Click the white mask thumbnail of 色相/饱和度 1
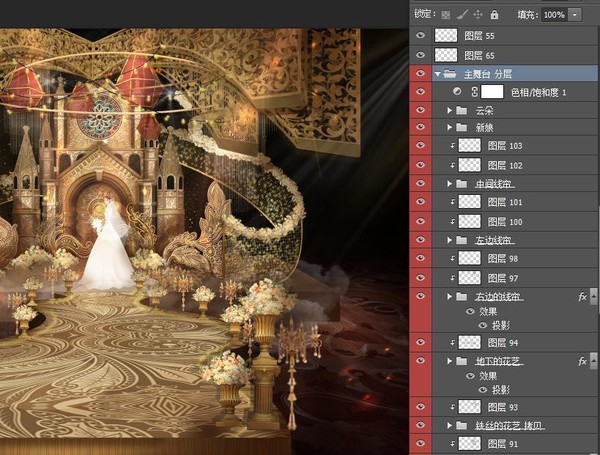Image resolution: width=600 pixels, height=455 pixels. click(492, 92)
